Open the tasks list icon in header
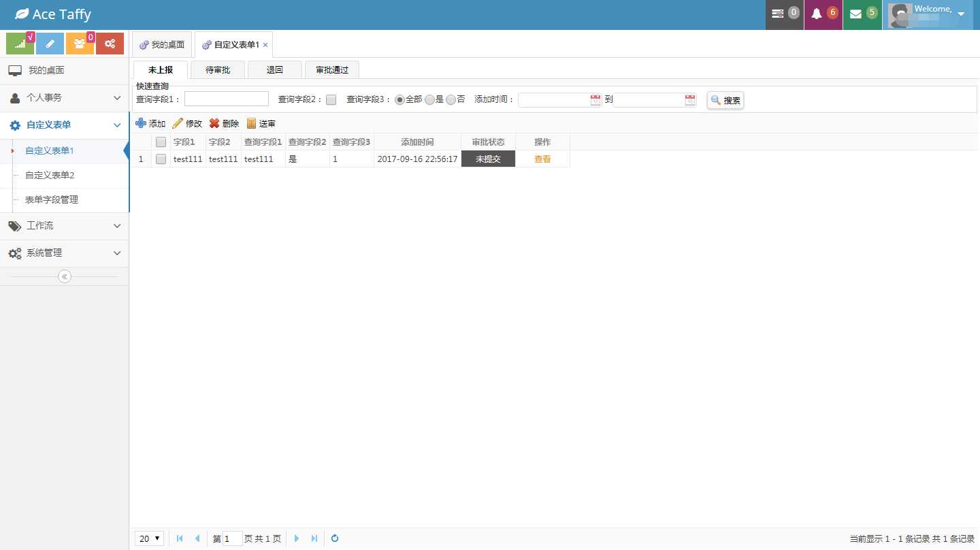The width and height of the screenshot is (980, 550). (785, 14)
